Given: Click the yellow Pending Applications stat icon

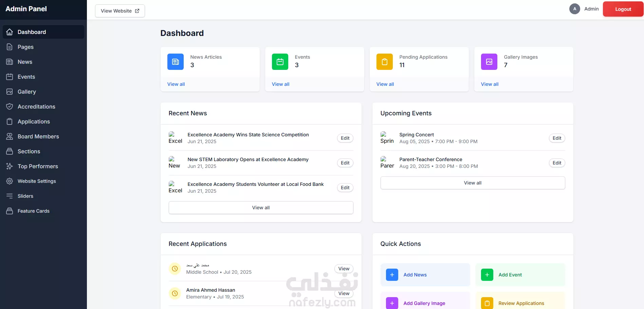Looking at the screenshot, I should click(x=385, y=62).
